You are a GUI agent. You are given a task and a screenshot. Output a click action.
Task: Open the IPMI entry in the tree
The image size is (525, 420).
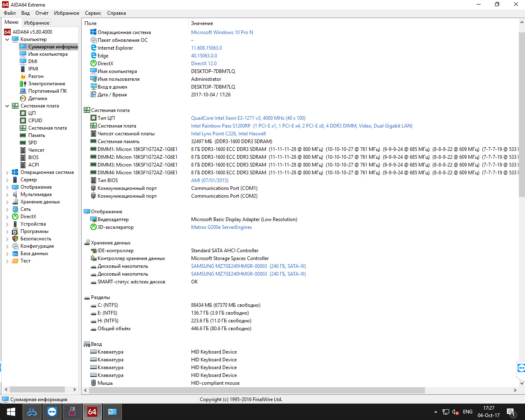point(33,69)
